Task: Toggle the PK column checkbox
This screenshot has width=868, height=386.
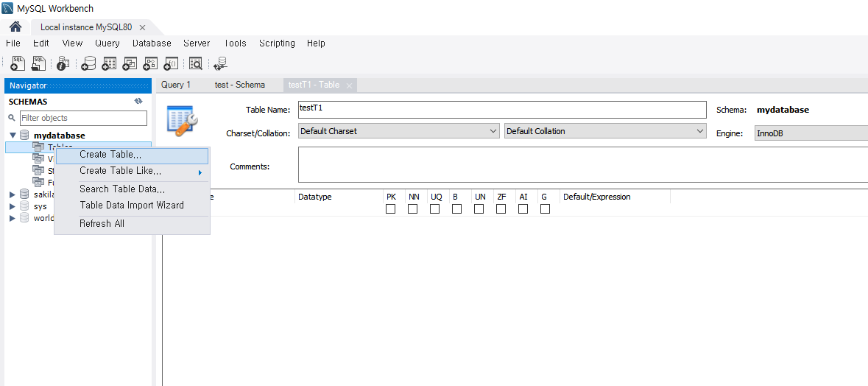Action: pyautogui.click(x=390, y=208)
